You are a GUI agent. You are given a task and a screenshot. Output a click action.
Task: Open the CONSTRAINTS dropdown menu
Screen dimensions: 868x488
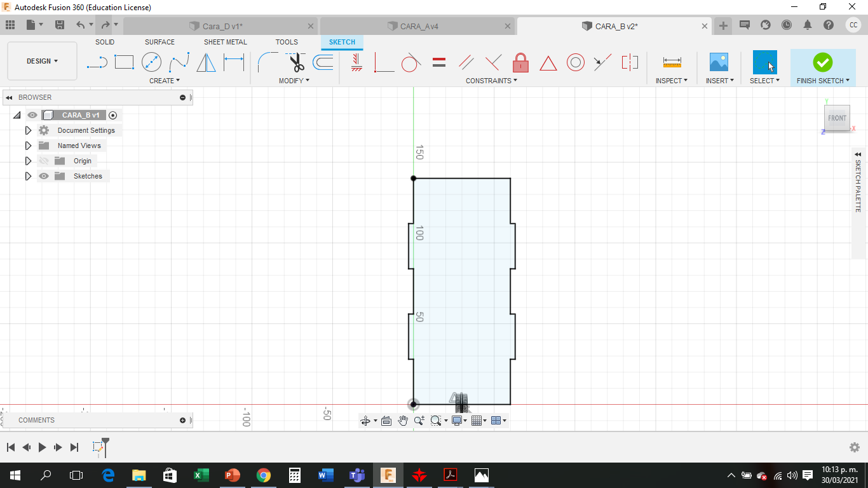491,81
